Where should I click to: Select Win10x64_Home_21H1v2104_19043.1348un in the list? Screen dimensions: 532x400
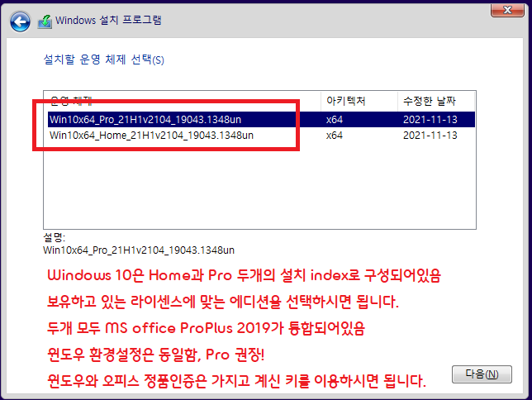[261, 136]
